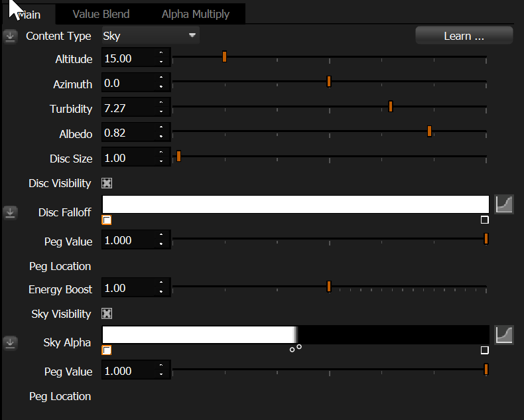Click the Sky Alpha gradient bar

[x=295, y=334]
